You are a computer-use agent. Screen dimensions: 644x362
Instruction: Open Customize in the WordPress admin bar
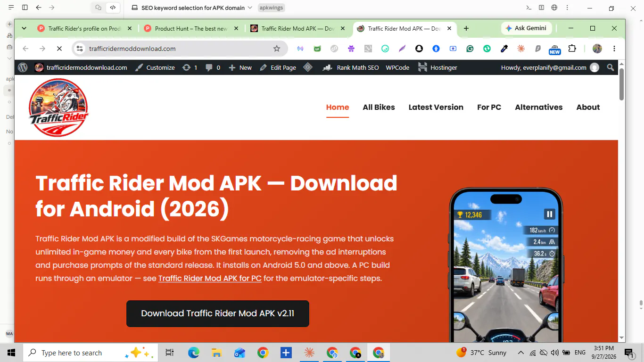coord(155,67)
